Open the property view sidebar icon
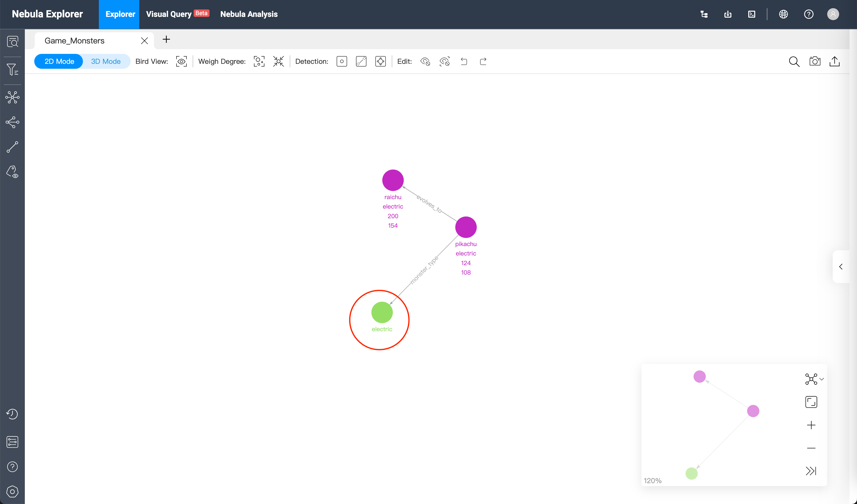Viewport: 857px width, 504px height. point(13,172)
